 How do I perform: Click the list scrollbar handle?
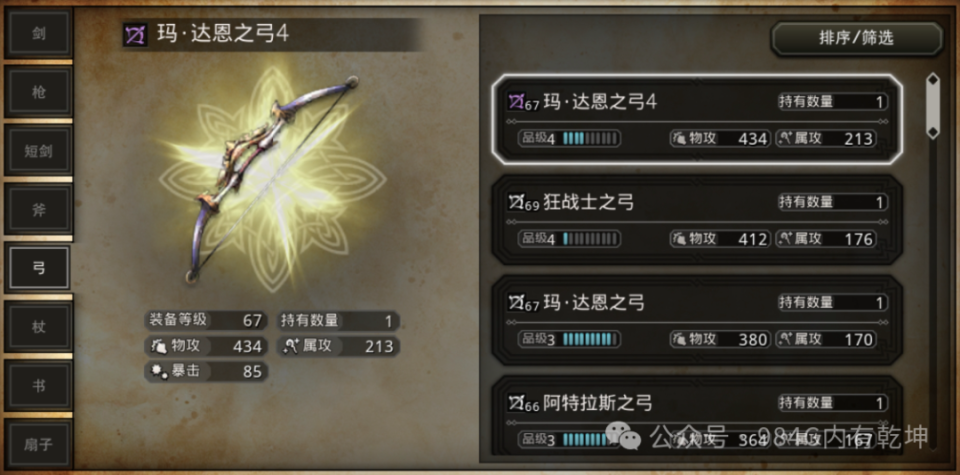932,106
